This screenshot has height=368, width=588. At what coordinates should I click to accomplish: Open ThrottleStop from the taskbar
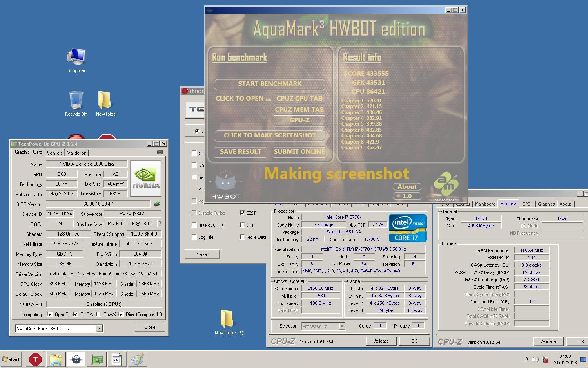click(35, 359)
